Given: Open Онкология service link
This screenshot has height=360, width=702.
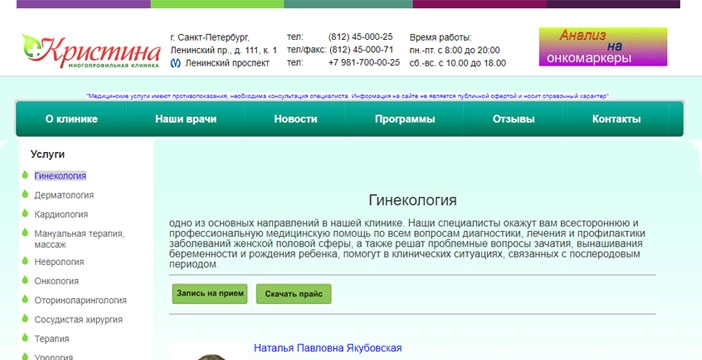Looking at the screenshot, I should pos(56,281).
